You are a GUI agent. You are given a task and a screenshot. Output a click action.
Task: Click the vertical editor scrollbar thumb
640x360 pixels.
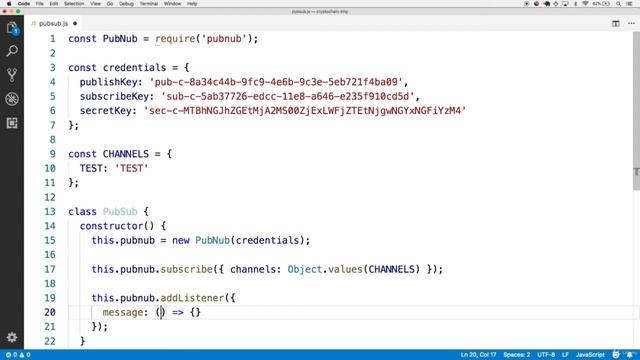click(636, 110)
